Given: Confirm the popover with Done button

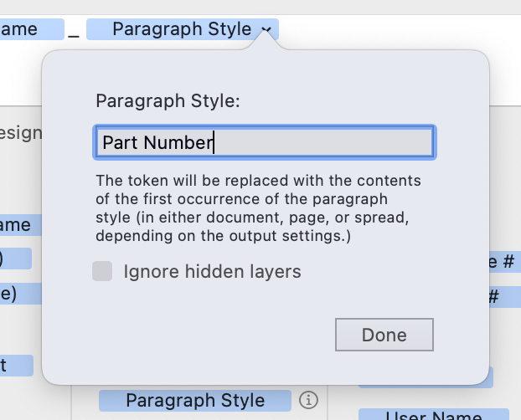Looking at the screenshot, I should pyautogui.click(x=384, y=335).
